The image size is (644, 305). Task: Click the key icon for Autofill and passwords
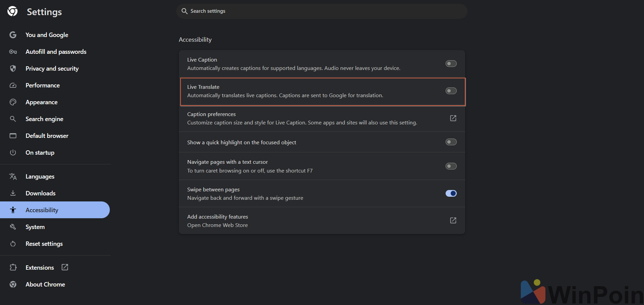13,51
